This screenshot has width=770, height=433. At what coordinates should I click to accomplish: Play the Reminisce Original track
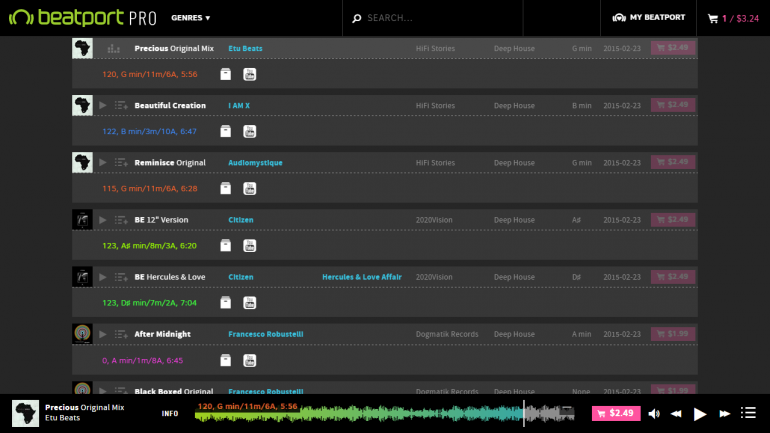[x=103, y=162]
